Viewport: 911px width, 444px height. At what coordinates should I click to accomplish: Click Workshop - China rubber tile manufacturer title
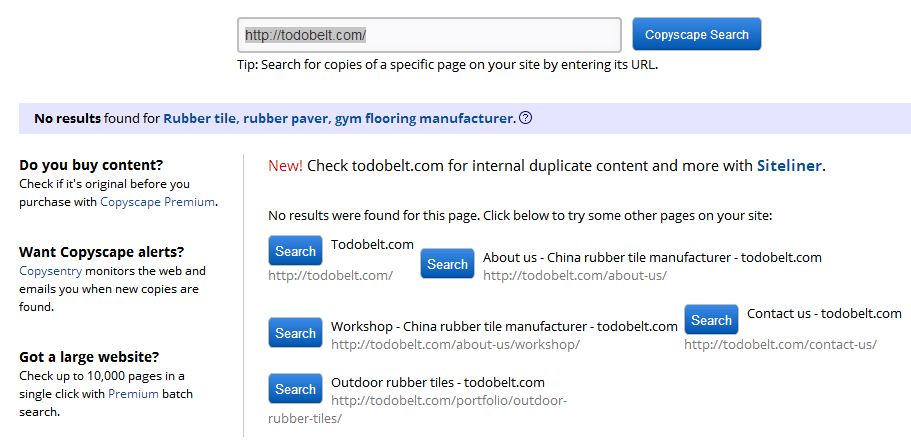coord(504,326)
